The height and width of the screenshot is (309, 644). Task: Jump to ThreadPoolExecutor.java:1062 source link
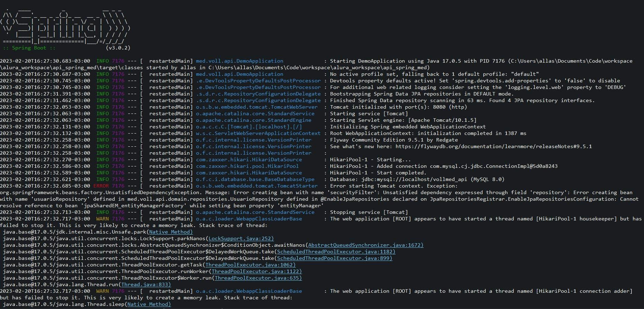coord(250,265)
